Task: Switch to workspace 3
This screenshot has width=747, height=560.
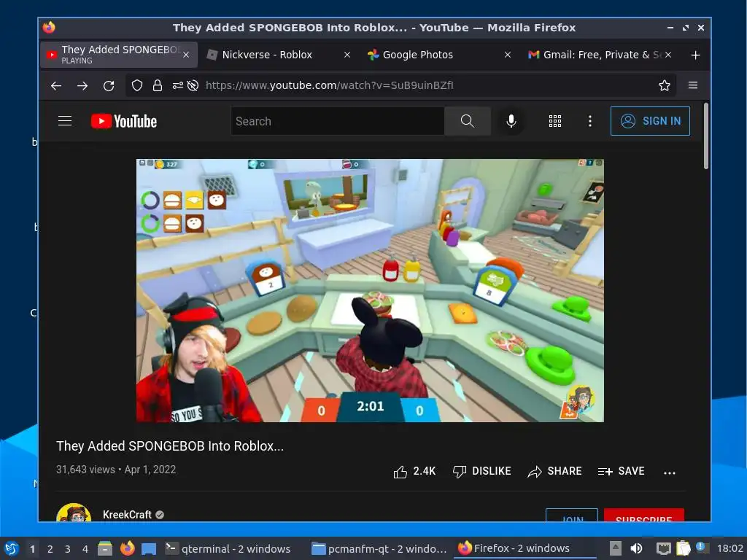Action: click(x=68, y=549)
